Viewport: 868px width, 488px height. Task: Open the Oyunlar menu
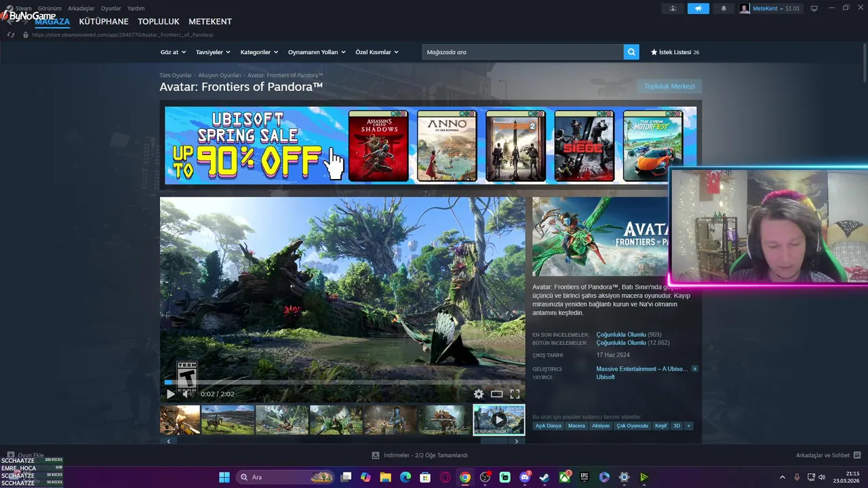[111, 8]
